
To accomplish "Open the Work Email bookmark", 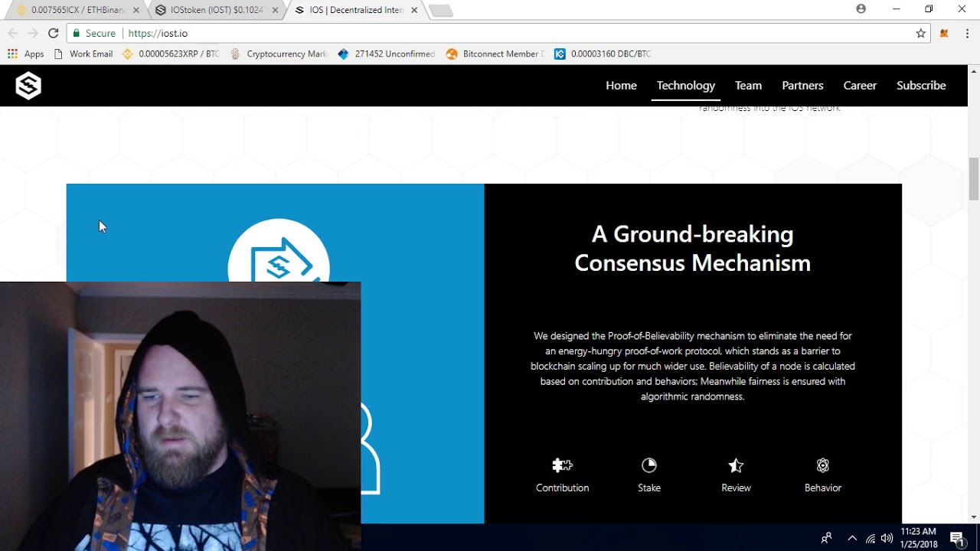I will point(83,54).
